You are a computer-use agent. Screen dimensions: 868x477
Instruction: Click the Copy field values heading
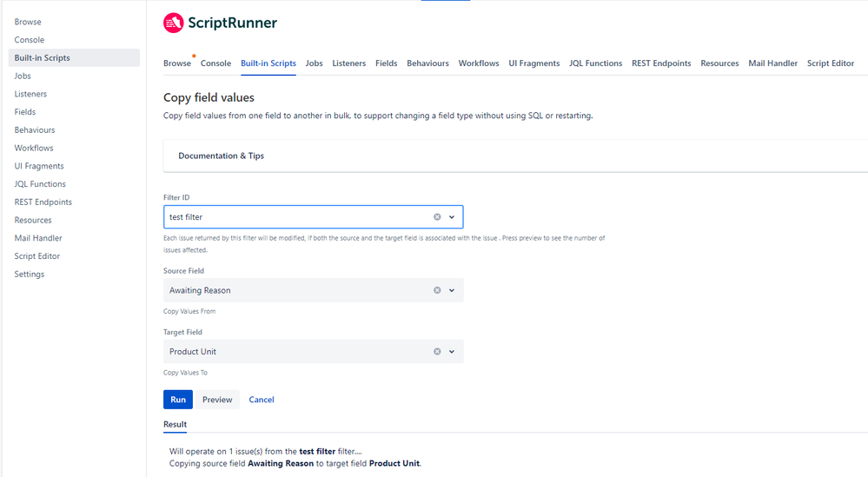(209, 97)
